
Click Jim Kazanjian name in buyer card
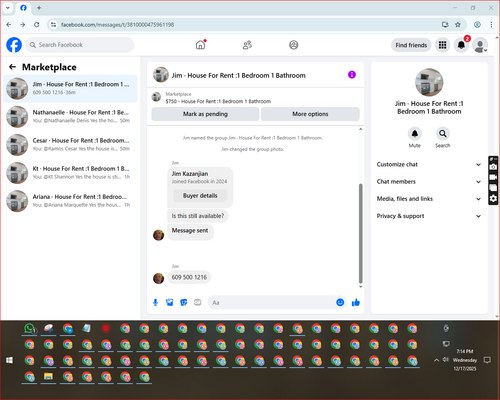pos(190,174)
